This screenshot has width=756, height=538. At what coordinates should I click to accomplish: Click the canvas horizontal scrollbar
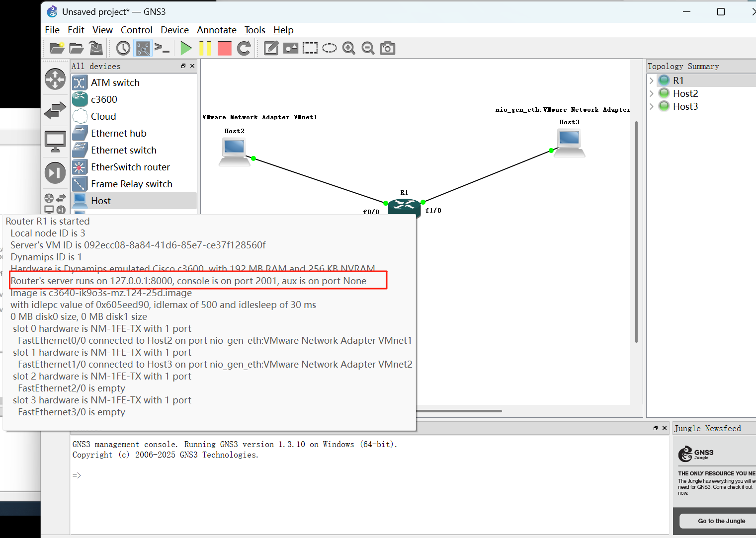pos(459,411)
